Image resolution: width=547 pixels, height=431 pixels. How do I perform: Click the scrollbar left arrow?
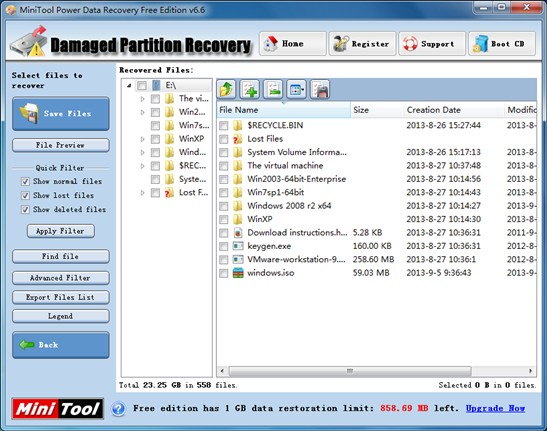[223, 371]
